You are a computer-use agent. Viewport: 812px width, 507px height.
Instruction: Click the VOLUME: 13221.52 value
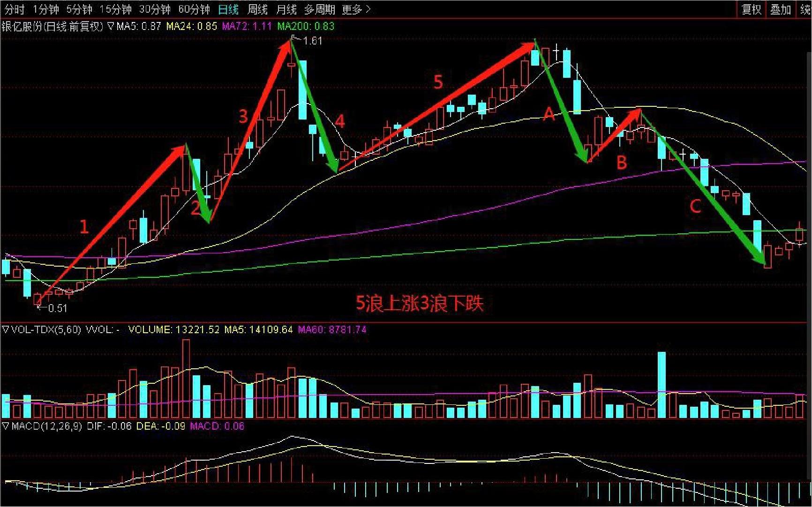point(174,330)
